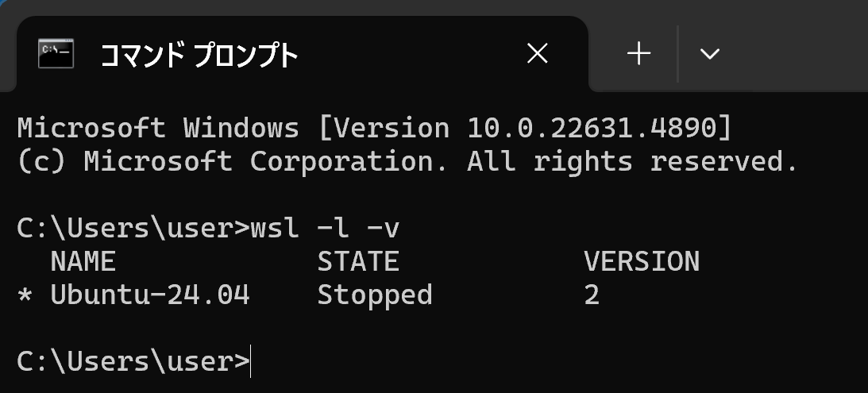This screenshot has width=868, height=393.
Task: Click the asterisk default distro marker
Action: click(x=25, y=295)
